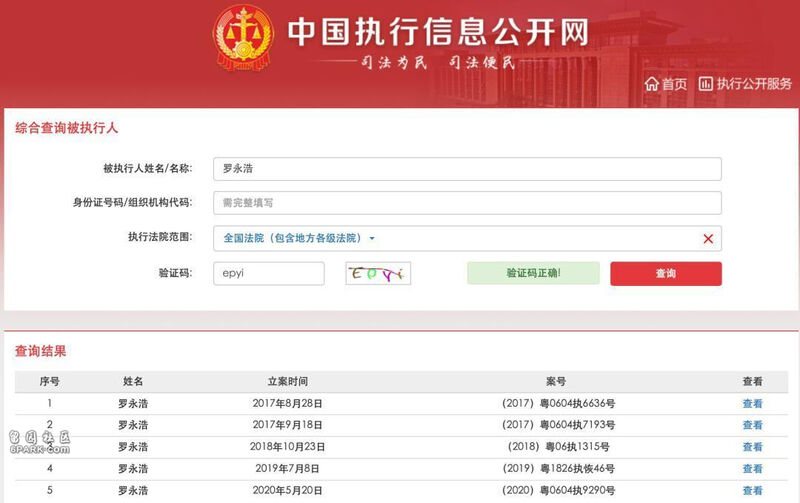This screenshot has height=503, width=800.
Task: Click the 中国执行信息公开网 site title
Action: point(438,32)
